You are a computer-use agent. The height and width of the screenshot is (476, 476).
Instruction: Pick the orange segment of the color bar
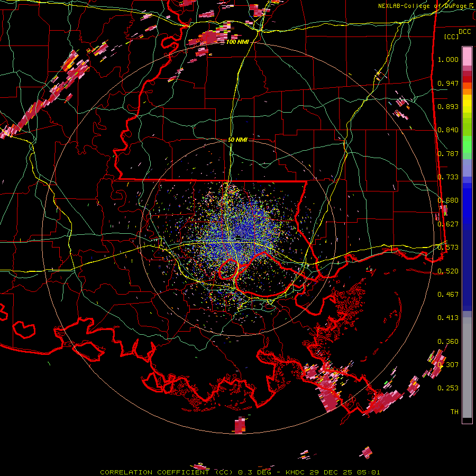click(467, 91)
